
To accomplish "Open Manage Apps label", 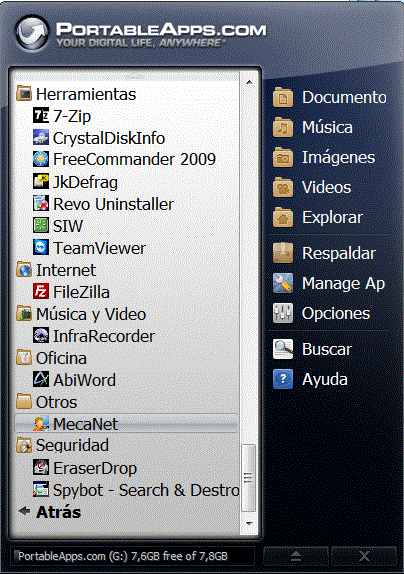I will (343, 283).
